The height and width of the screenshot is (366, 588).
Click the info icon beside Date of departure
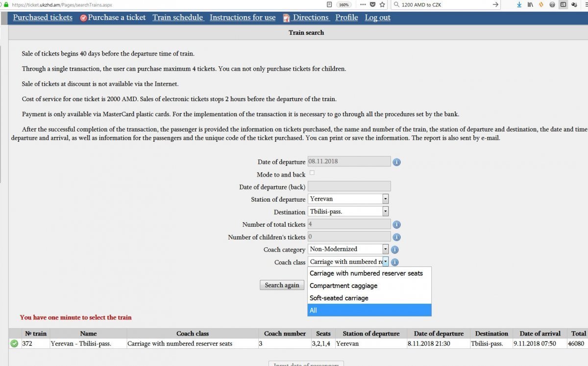396,162
